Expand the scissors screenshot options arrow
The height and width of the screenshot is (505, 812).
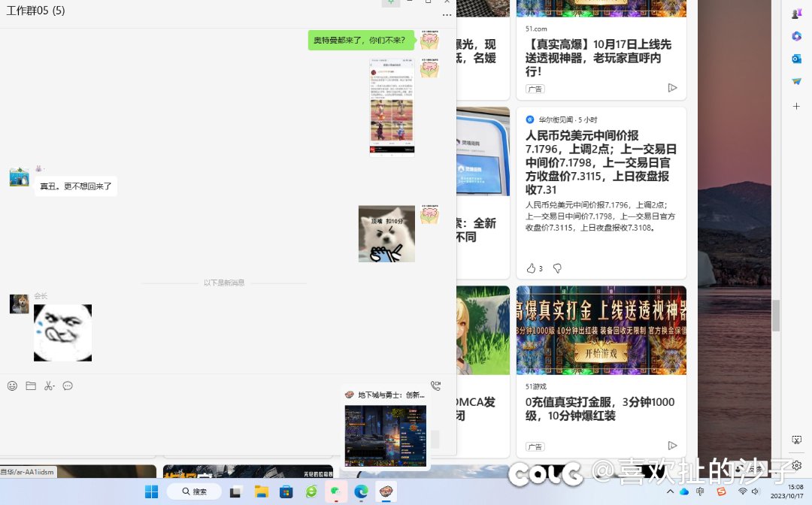tap(53, 386)
